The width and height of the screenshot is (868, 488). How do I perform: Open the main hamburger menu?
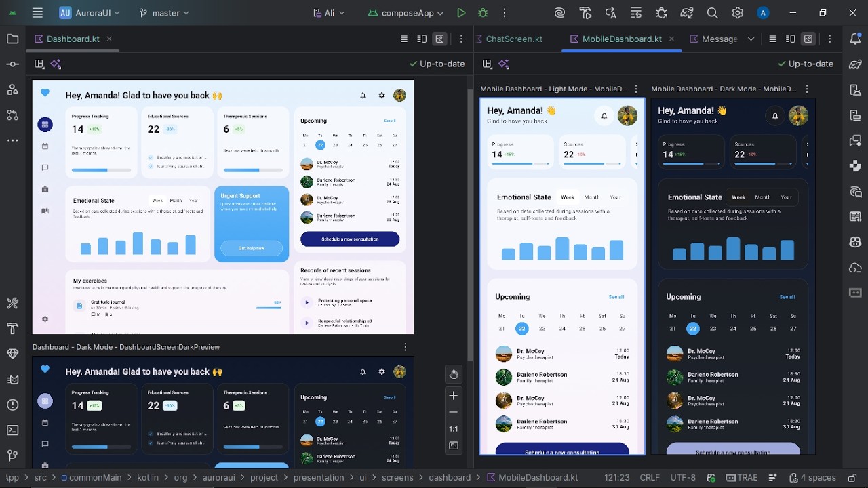click(37, 13)
